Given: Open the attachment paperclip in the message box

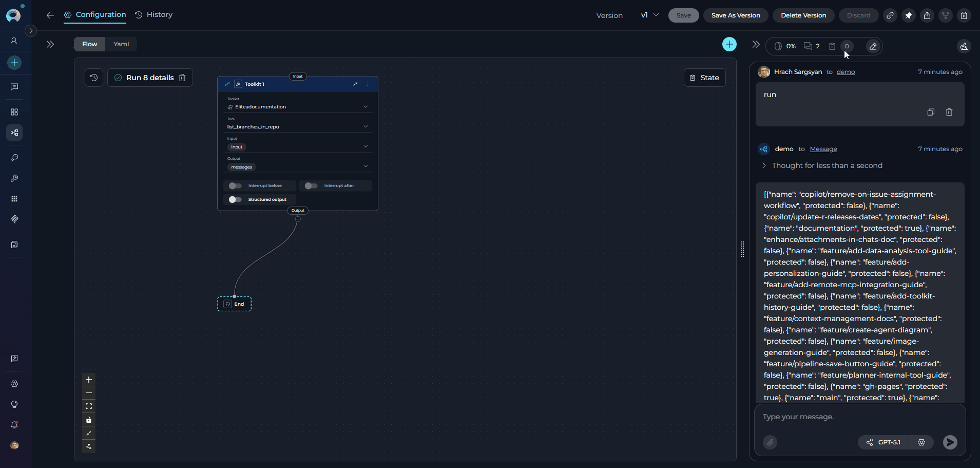Looking at the screenshot, I should [769, 442].
